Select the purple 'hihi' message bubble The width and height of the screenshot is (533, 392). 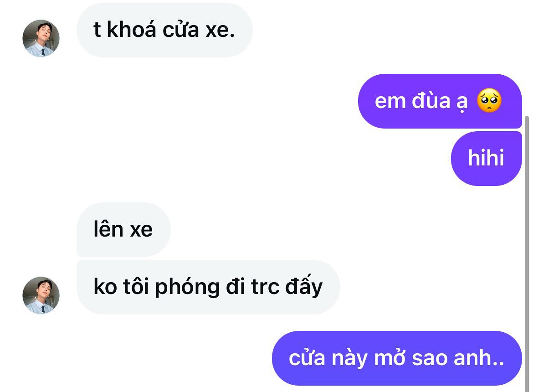[487, 159]
